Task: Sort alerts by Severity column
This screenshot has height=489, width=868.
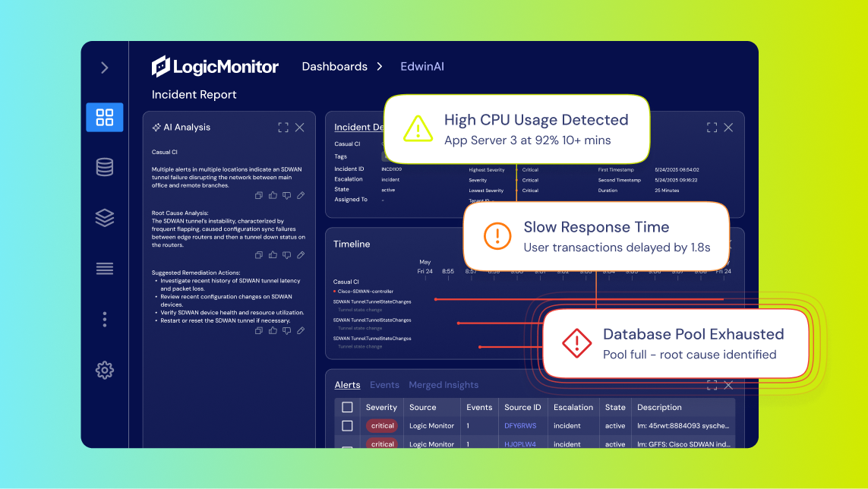Action: (381, 407)
